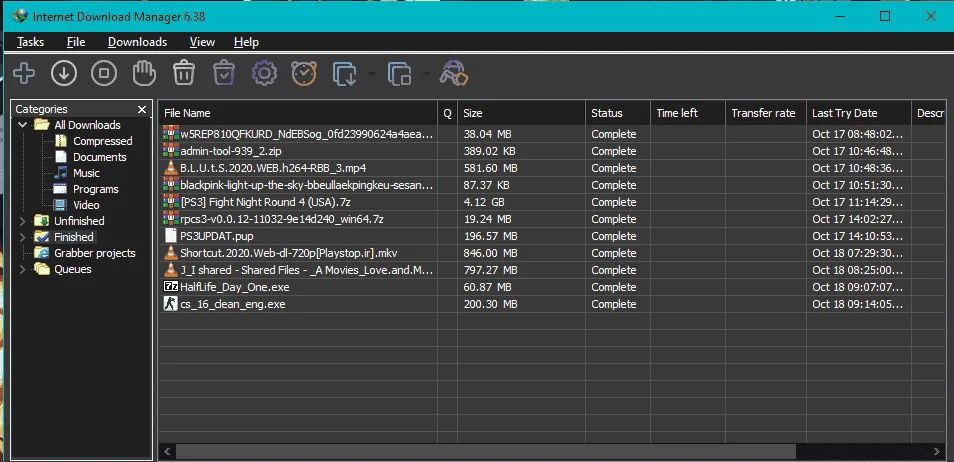Sort by the Q column header
The image size is (954, 462).
point(447,113)
